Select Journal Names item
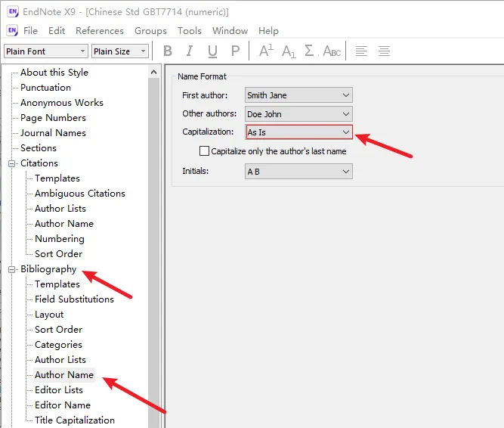 coord(53,133)
